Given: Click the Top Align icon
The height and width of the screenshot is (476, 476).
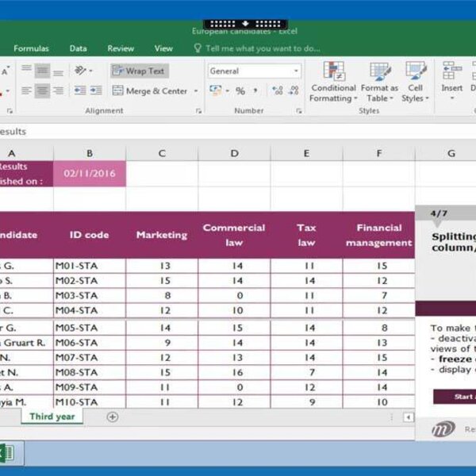Looking at the screenshot, I should pos(27,67).
